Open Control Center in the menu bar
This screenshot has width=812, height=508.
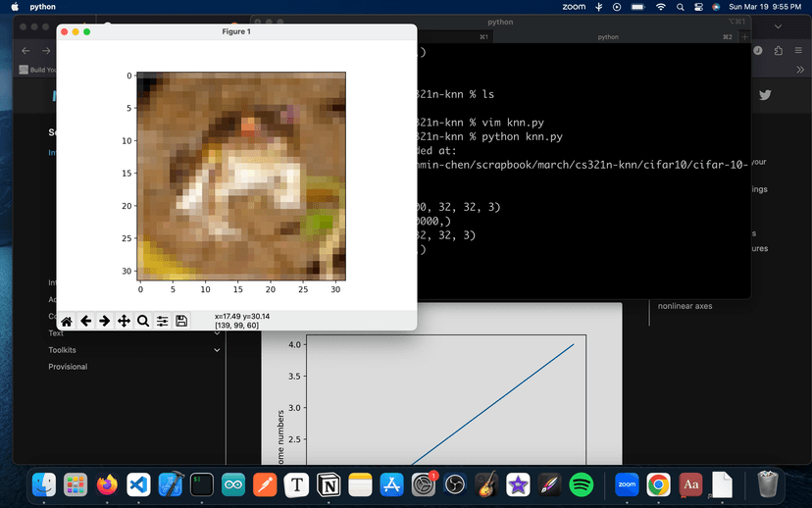tap(697, 7)
